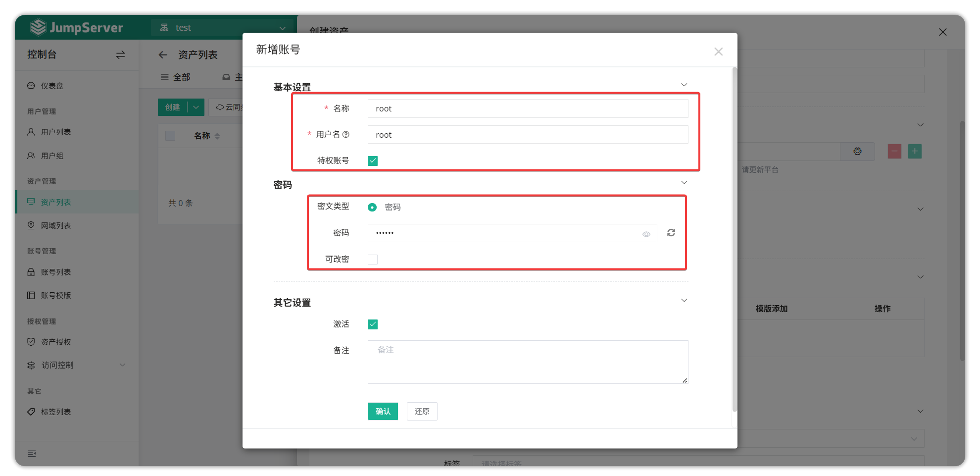Open the 账号列表 account list icon
This screenshot has height=476, width=980.
(31, 272)
